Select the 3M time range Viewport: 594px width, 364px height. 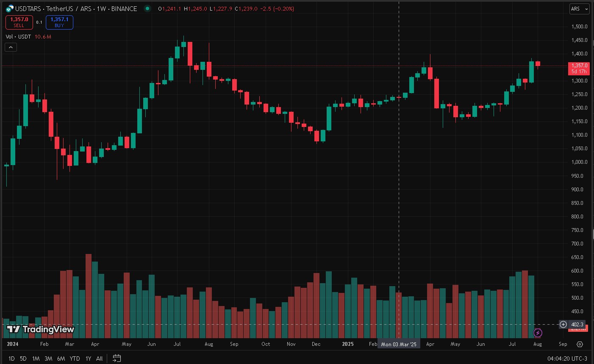coord(48,358)
